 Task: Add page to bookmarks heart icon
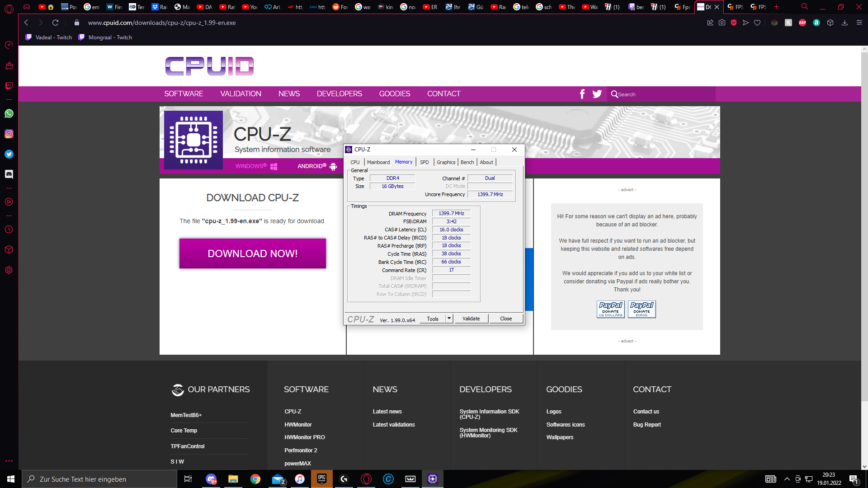pos(757,23)
